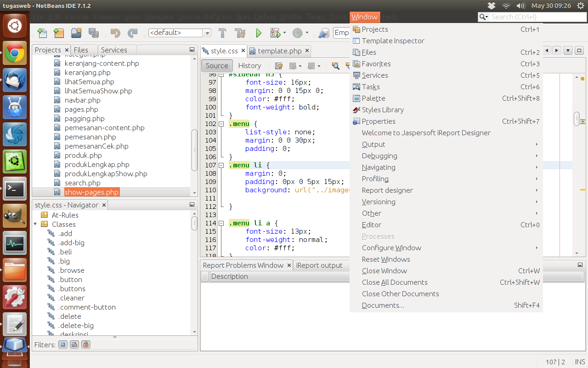Jump to last edit position in editor toolbar
The image size is (588, 368).
click(279, 66)
